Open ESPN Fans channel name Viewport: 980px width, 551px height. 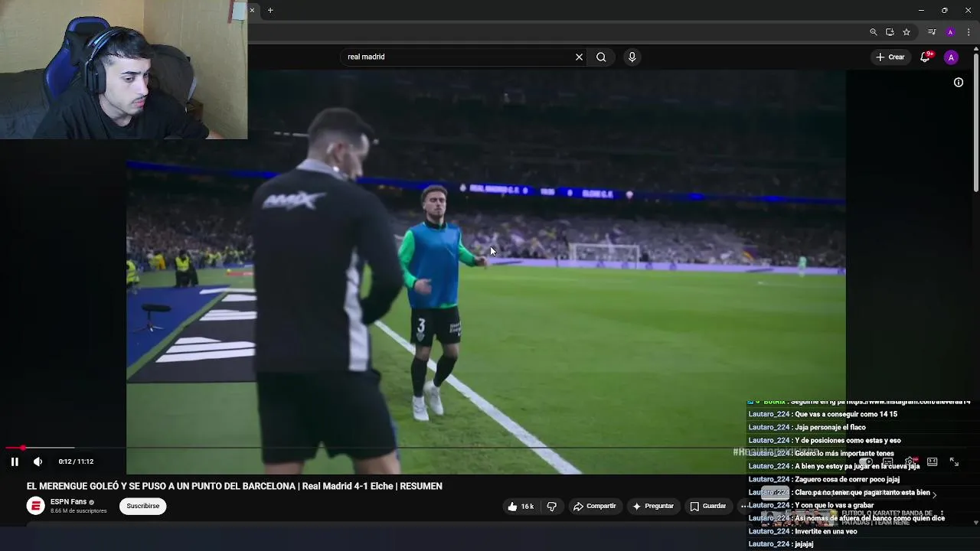(68, 502)
